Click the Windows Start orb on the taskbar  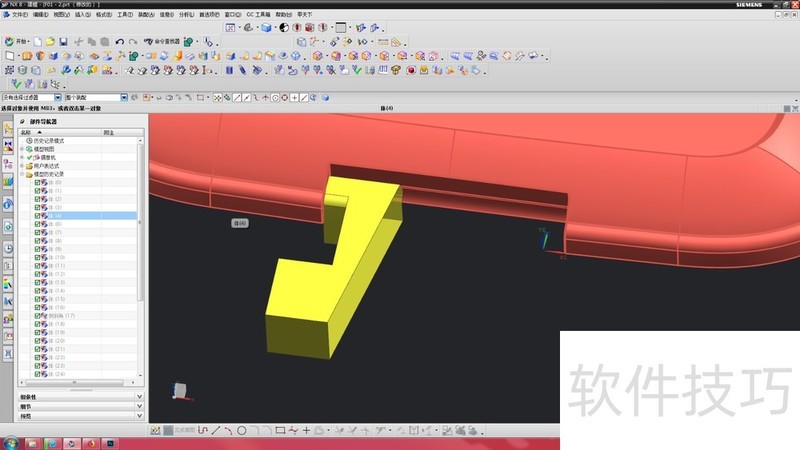[9, 442]
